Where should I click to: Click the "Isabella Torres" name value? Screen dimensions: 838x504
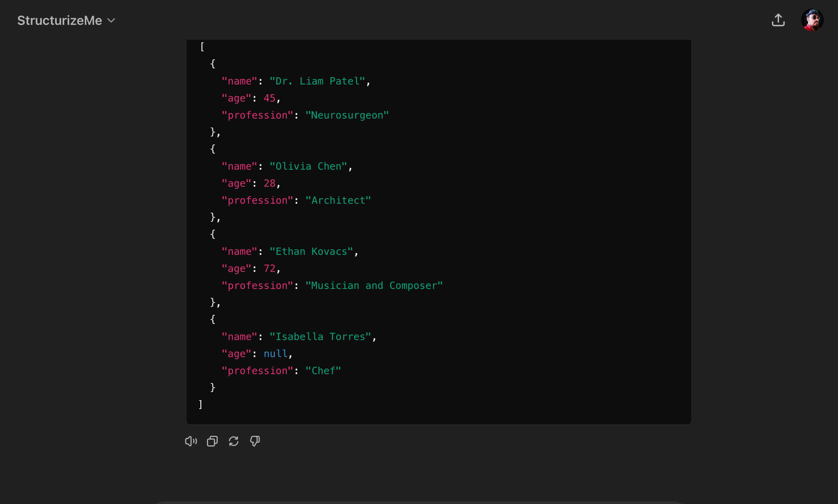tap(320, 337)
